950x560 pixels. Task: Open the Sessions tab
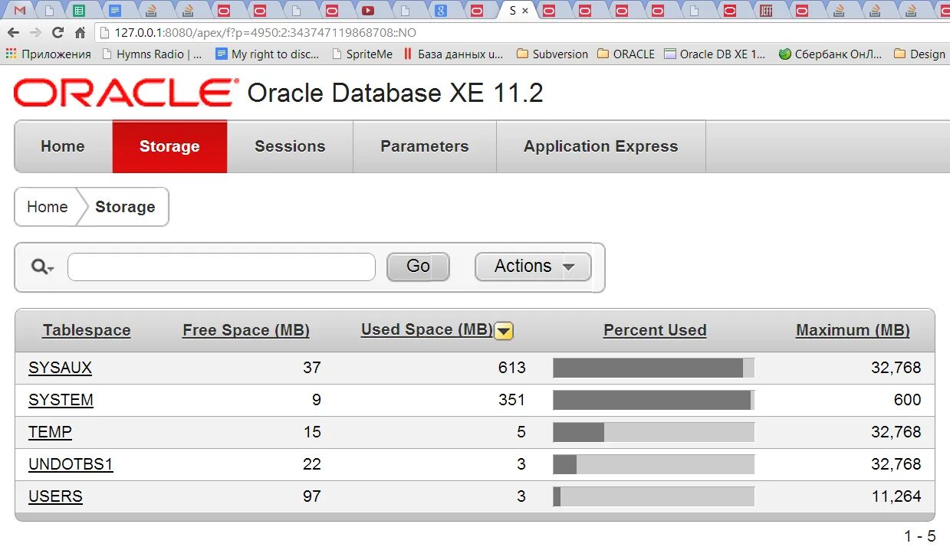pos(290,146)
